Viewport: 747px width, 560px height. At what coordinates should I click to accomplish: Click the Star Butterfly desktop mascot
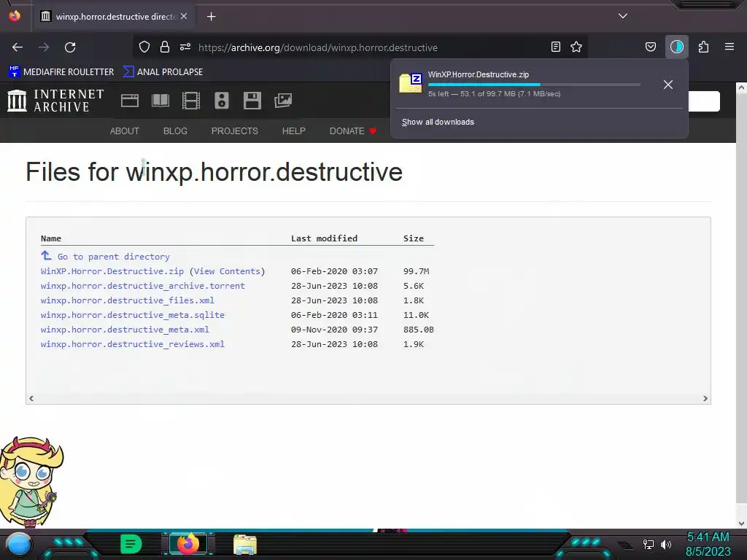(31, 482)
